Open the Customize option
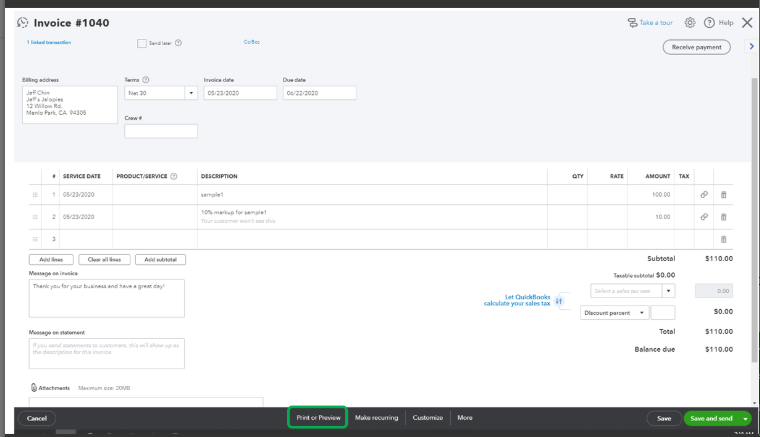The image size is (760, 437). 427,417
